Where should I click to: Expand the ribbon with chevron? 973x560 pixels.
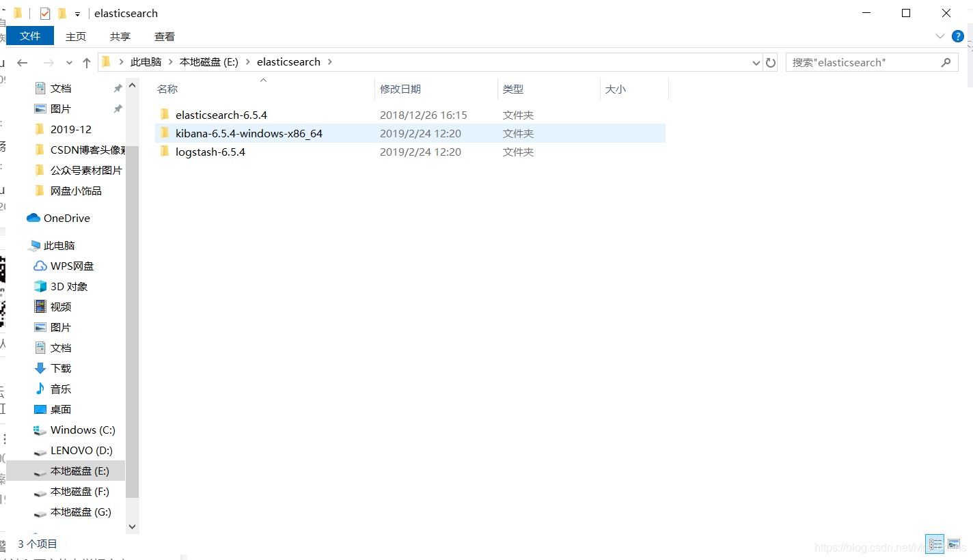pyautogui.click(x=940, y=36)
